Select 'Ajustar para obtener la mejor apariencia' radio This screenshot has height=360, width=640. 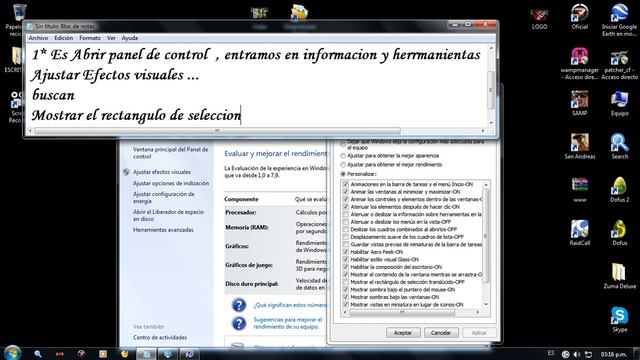pyautogui.click(x=343, y=156)
